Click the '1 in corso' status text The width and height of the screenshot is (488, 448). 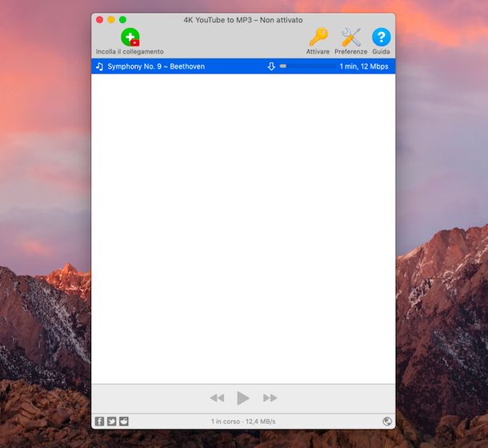pyautogui.click(x=226, y=421)
